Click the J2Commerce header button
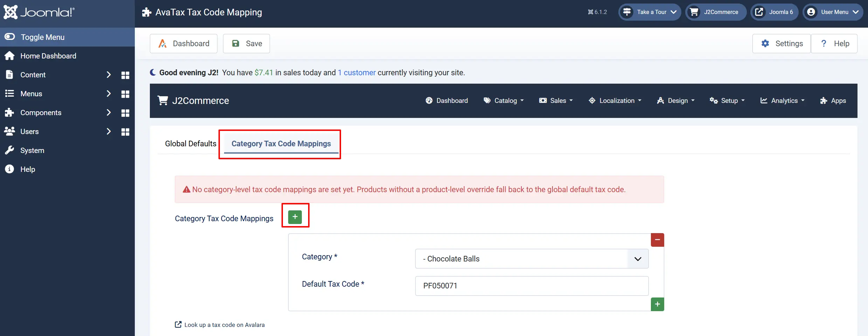The height and width of the screenshot is (336, 868). coord(716,12)
